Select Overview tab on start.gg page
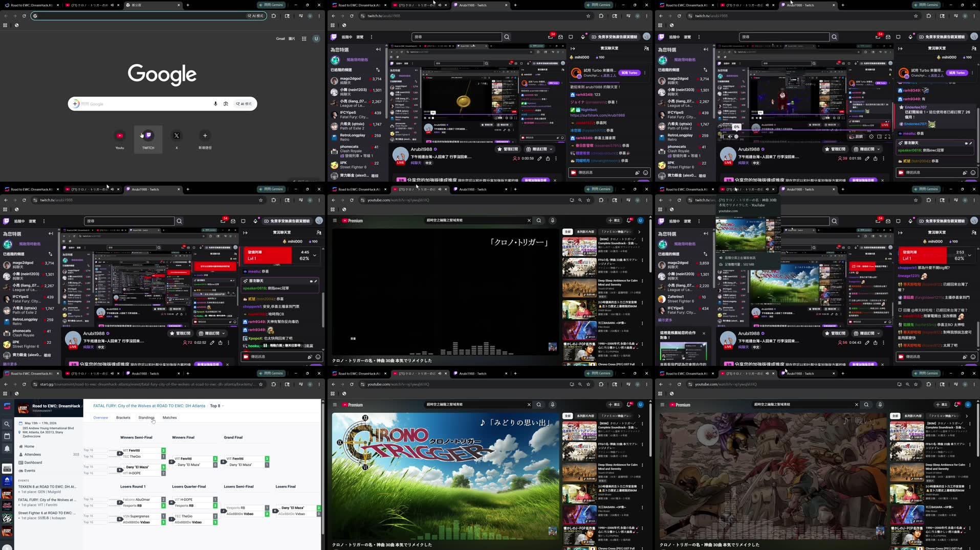Screen dimensions: 980x550 click(x=100, y=417)
